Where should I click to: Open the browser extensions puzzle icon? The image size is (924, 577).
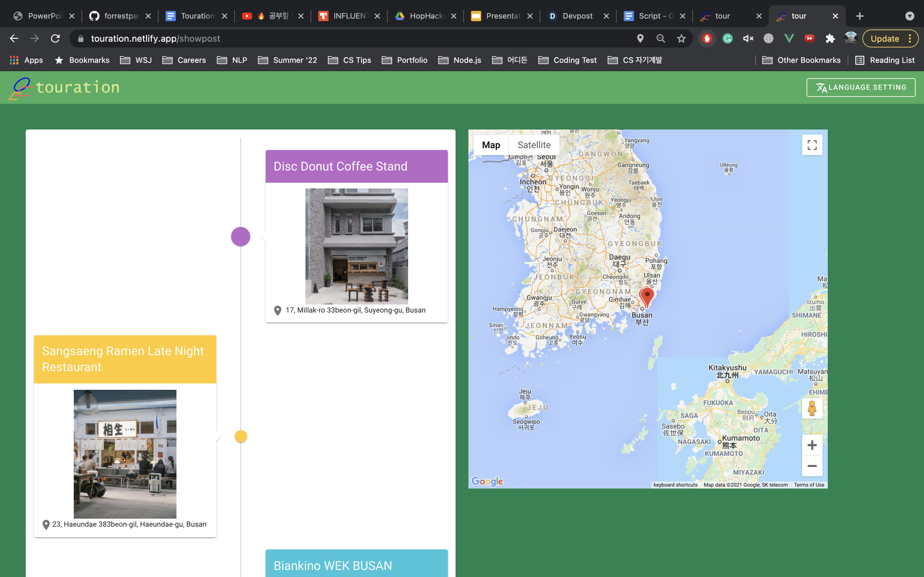[x=830, y=38]
